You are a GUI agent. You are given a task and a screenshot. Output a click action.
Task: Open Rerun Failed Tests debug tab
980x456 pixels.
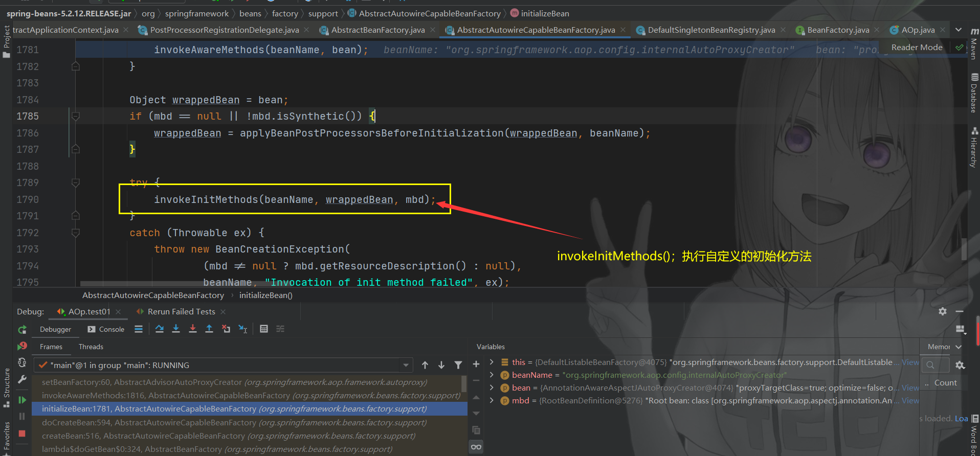(x=181, y=311)
